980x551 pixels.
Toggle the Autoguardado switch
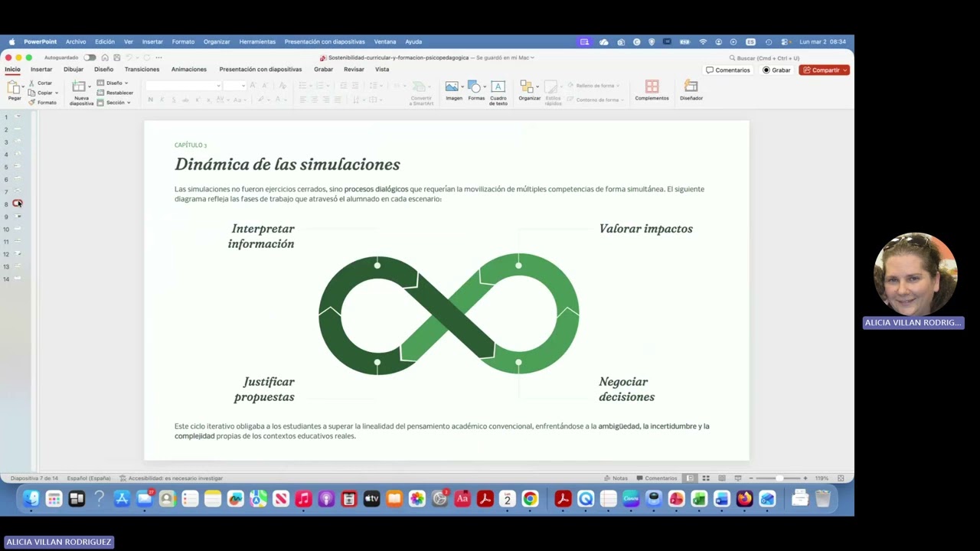point(90,57)
